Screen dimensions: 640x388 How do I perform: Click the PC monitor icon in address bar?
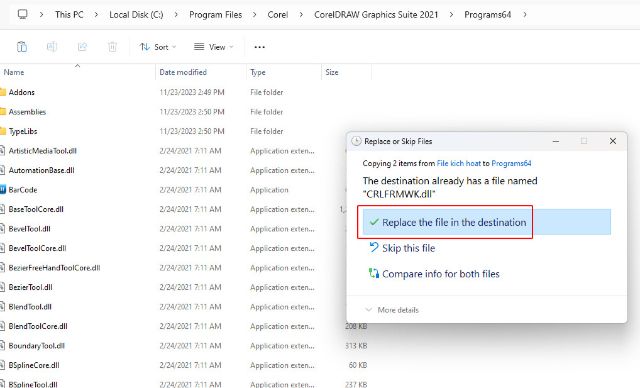point(22,14)
